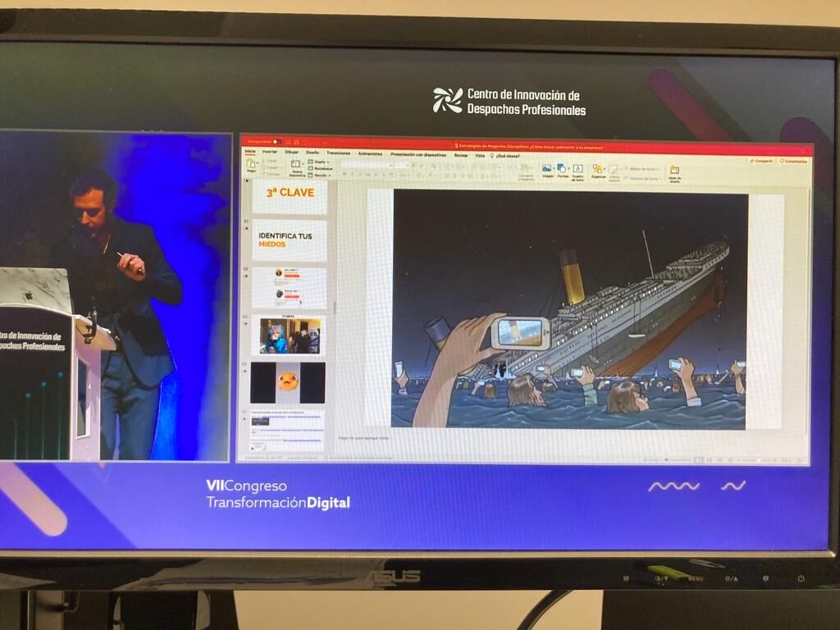Open the Imagen picture icon
Image resolution: width=840 pixels, height=630 pixels.
[546, 168]
